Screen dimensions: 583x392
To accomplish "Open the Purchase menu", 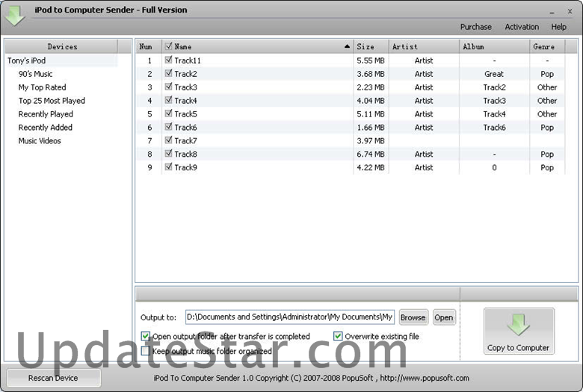I will tap(476, 27).
